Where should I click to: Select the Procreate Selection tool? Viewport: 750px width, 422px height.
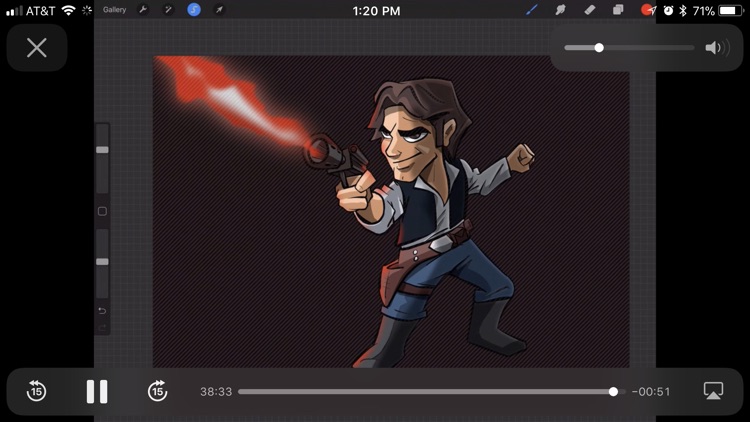coord(194,10)
